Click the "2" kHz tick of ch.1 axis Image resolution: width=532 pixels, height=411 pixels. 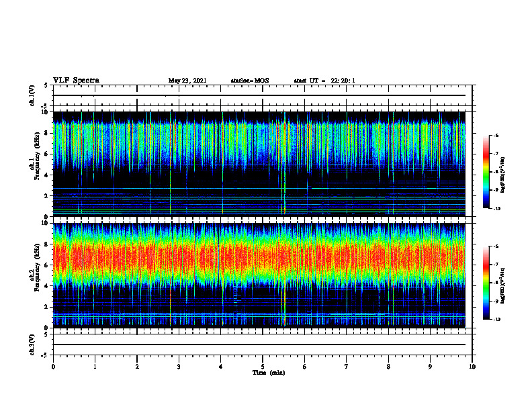[47, 195]
